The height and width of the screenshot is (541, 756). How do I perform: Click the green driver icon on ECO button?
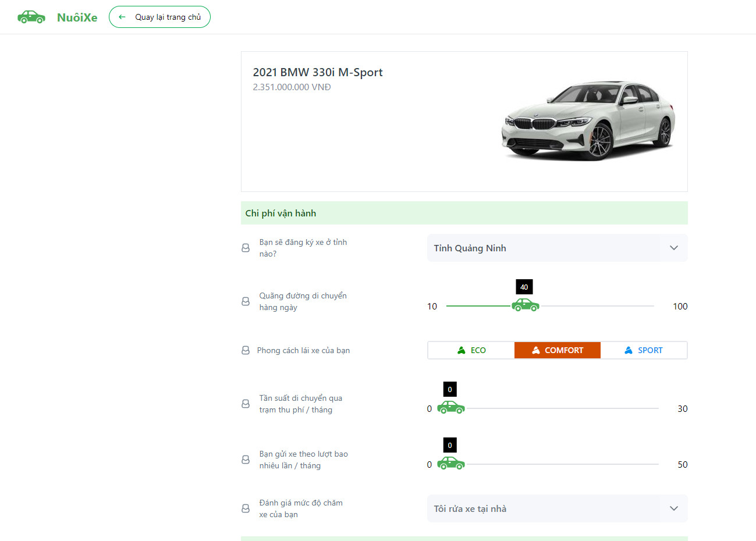pos(462,350)
